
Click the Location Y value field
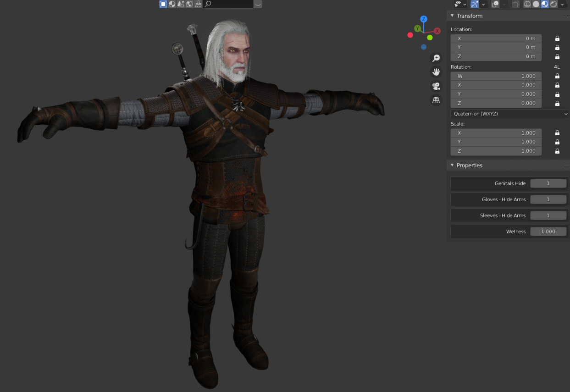coord(496,48)
